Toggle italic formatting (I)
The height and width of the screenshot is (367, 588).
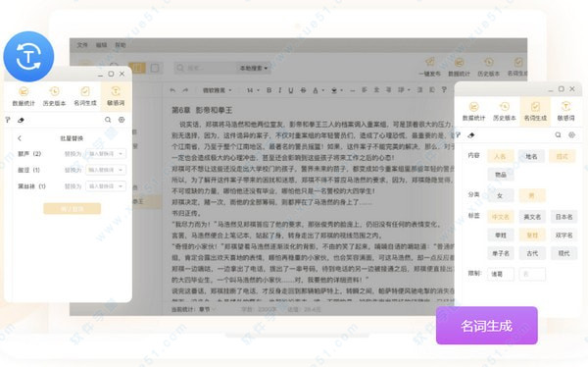click(x=279, y=90)
